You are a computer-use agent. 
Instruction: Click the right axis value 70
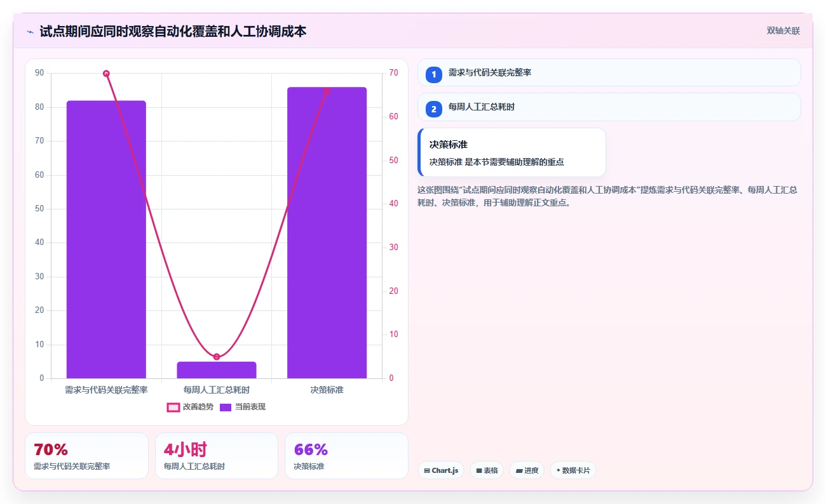tap(393, 73)
